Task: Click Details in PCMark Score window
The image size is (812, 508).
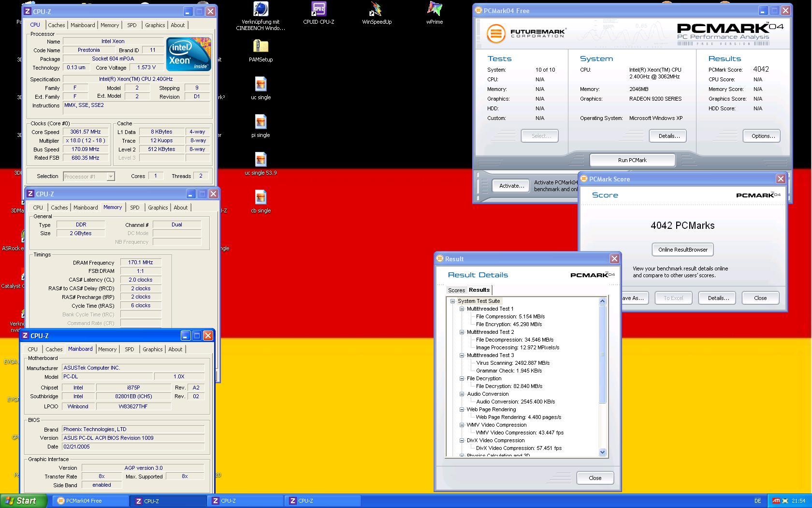Action: pos(718,298)
